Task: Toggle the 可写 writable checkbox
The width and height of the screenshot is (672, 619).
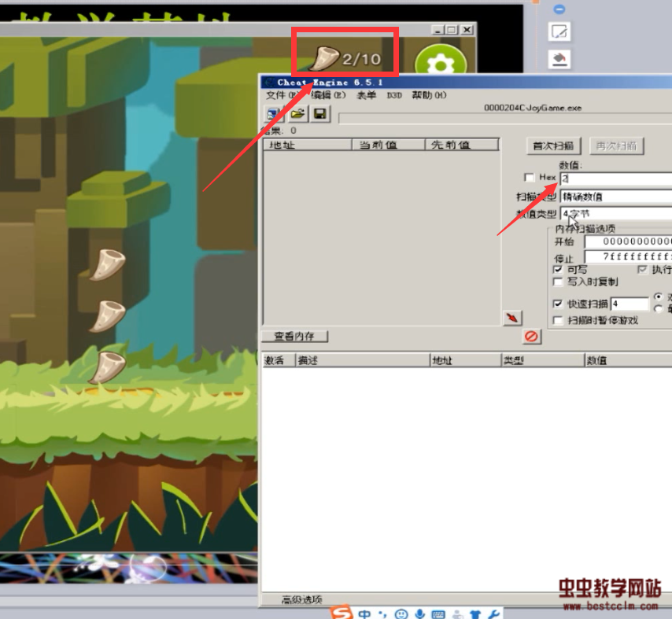Action: 558,270
